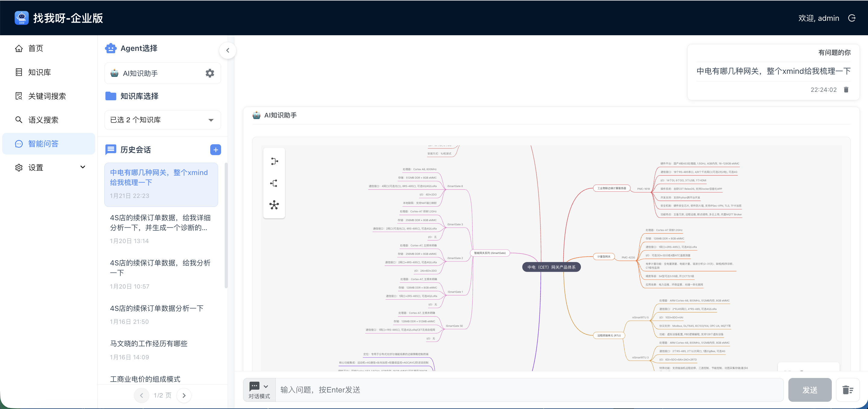Open 关键词搜索 page
Screen dimensions: 868x409
coord(47,96)
